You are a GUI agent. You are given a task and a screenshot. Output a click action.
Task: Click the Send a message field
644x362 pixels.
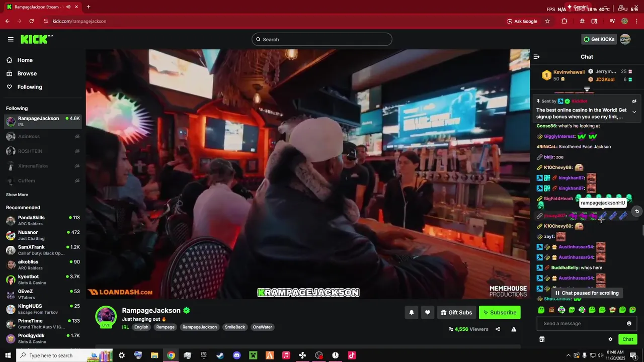point(587,323)
